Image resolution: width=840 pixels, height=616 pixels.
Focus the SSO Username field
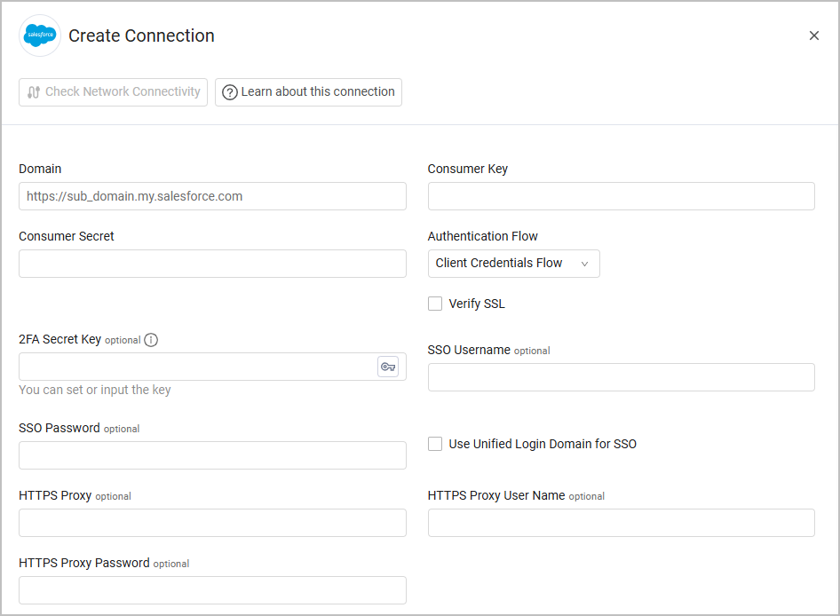[x=621, y=377]
